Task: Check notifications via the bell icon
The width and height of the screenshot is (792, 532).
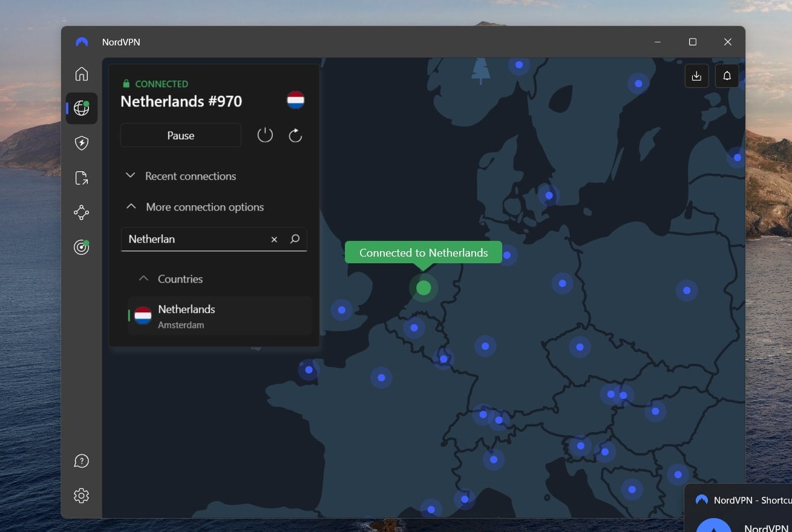Action: pos(727,75)
